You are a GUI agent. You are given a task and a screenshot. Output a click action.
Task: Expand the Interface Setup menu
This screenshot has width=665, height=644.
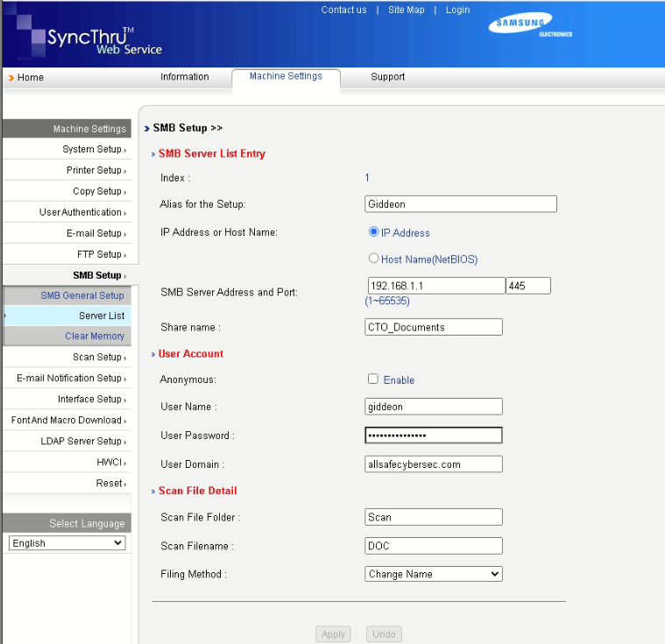click(x=92, y=400)
